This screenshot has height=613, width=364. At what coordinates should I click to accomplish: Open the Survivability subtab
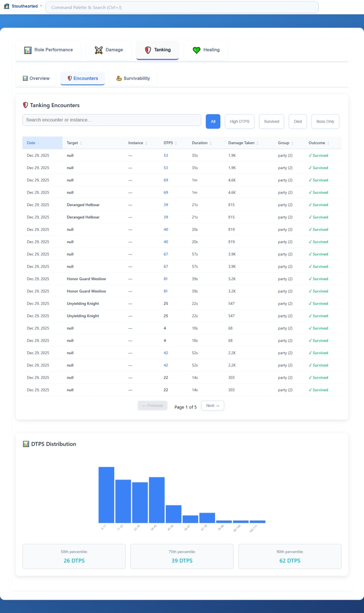click(x=133, y=79)
